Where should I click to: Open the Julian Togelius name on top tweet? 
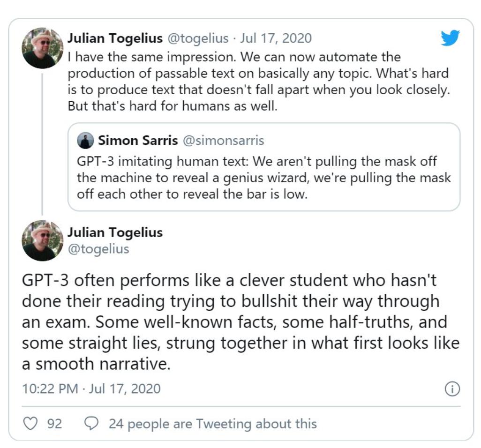(x=114, y=38)
